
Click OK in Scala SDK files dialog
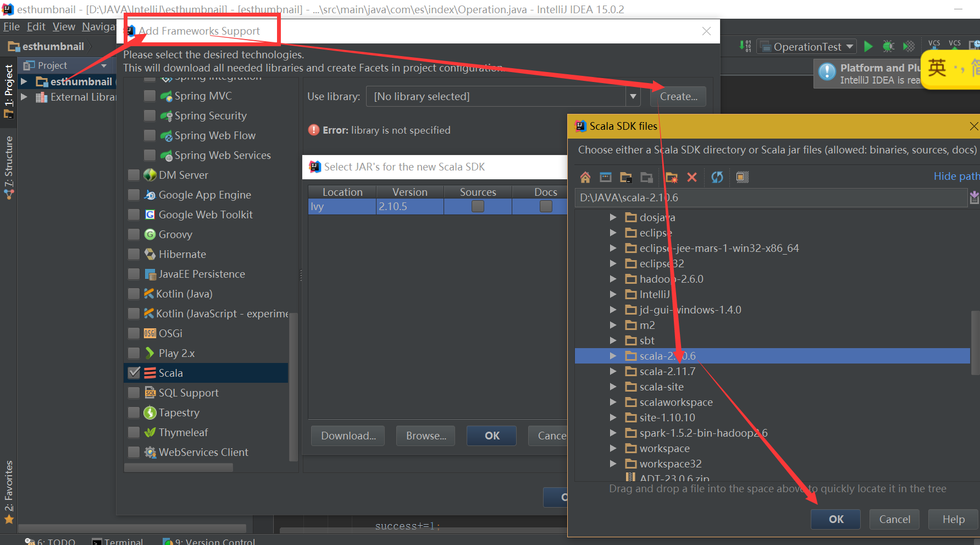pyautogui.click(x=836, y=519)
